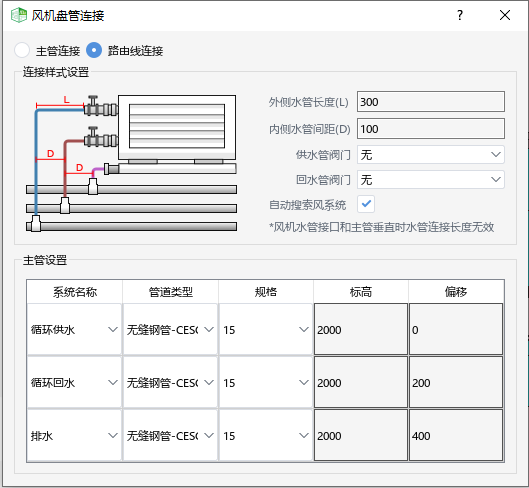Open the 规格 dropdown in 循环回水 row

point(266,382)
